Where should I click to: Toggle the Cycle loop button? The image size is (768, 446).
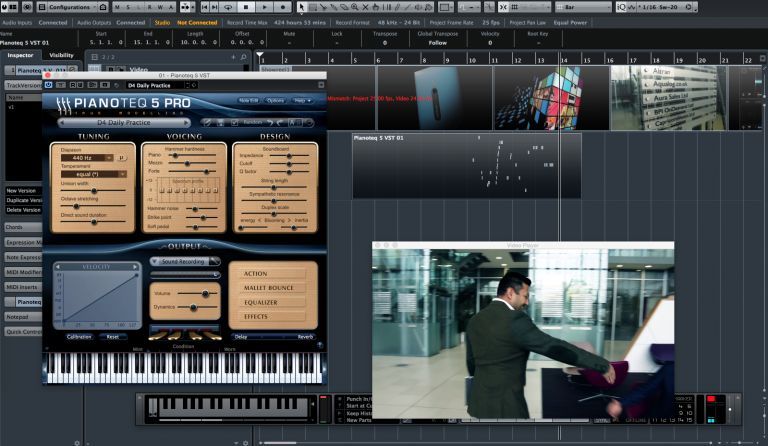[x=228, y=7]
